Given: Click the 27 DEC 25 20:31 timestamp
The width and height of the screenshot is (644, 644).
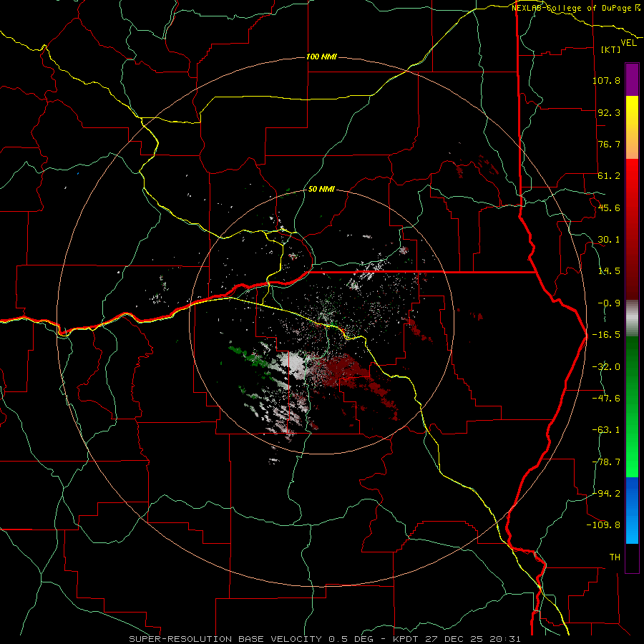Looking at the screenshot, I should coord(472,639).
